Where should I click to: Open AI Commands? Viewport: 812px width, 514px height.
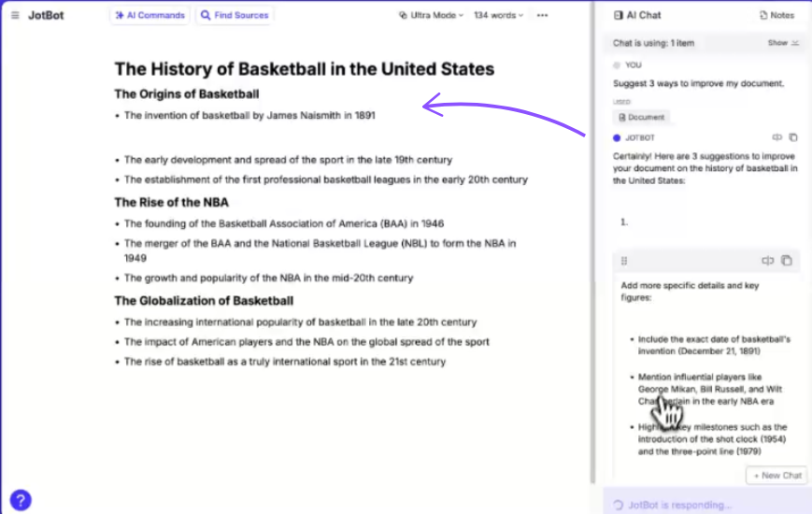[x=150, y=16]
